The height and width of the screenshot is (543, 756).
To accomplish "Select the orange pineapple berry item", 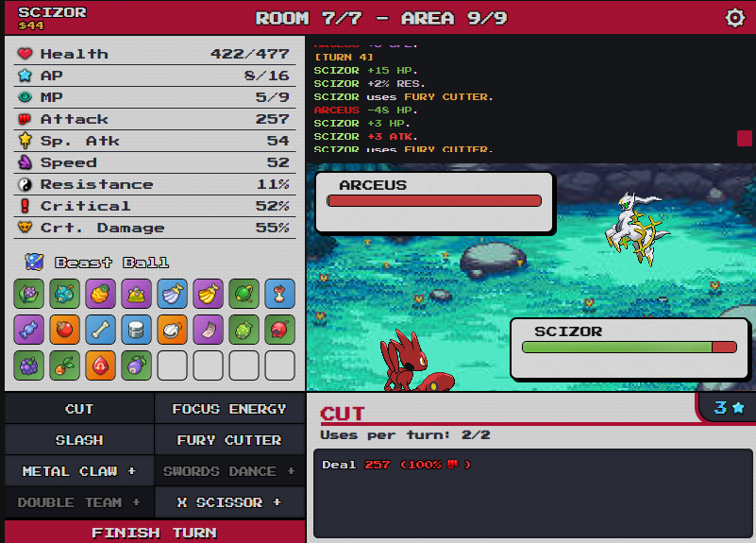I will tap(100, 293).
